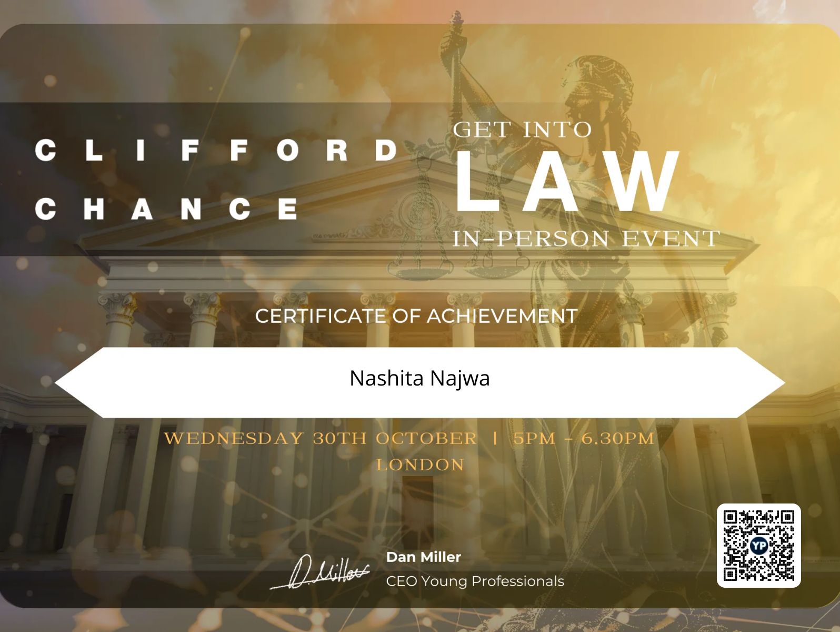Image resolution: width=840 pixels, height=632 pixels.
Task: Click the "Dan Miller" printed name
Action: coord(424,557)
